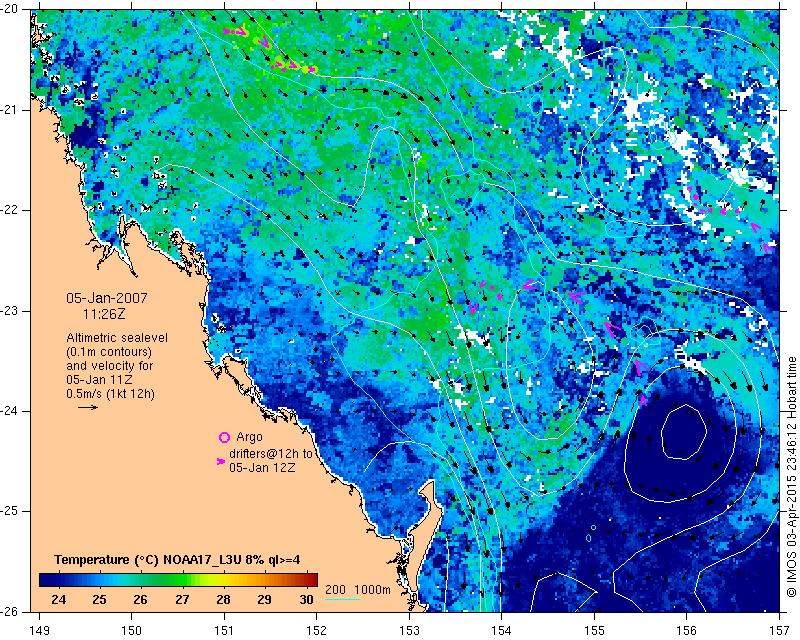Click longitude axis label 150
Image resolution: width=800 pixels, height=640 pixels.
click(132, 631)
